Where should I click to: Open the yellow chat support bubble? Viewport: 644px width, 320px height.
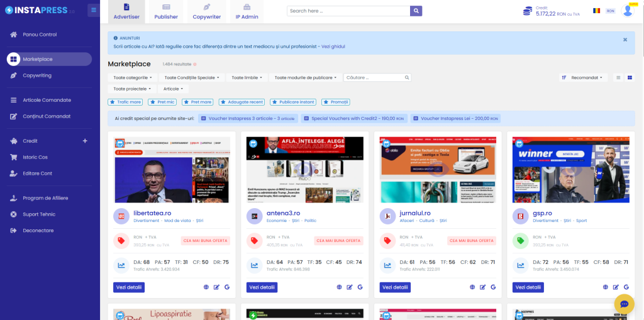[624, 304]
